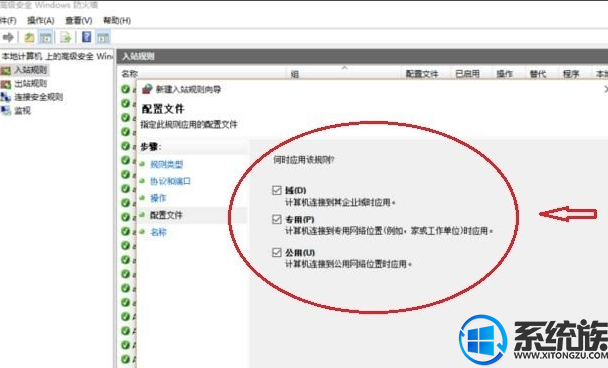Image resolution: width=608 pixels, height=368 pixels.
Task: Open the 操作(A) menu
Action: (x=41, y=20)
